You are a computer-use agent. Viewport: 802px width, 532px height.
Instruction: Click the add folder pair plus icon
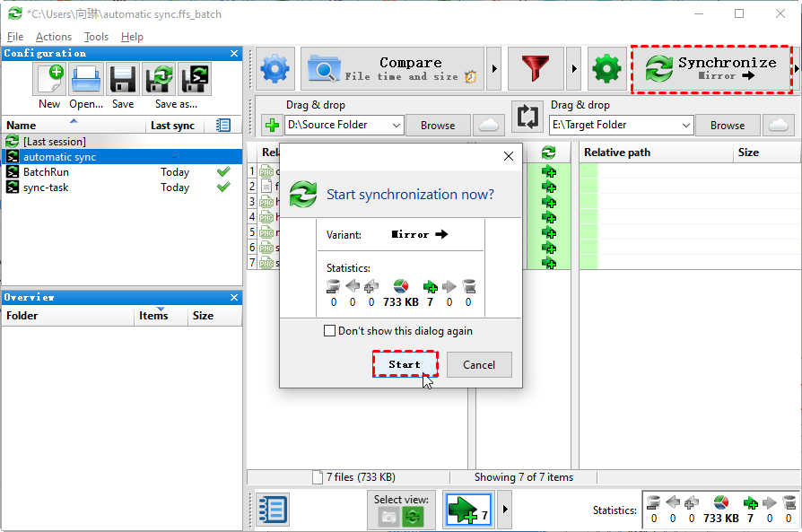pyautogui.click(x=271, y=126)
